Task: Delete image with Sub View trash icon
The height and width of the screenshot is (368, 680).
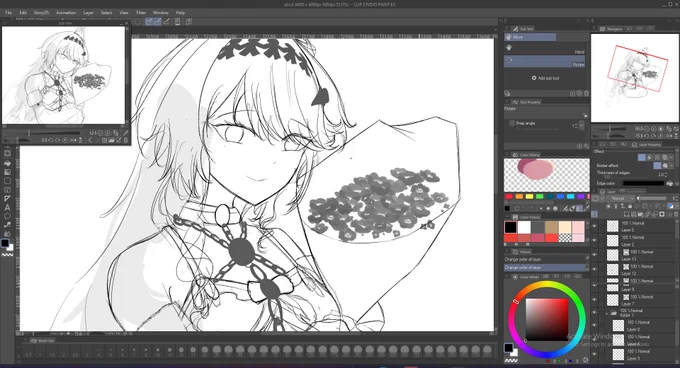Action: [126, 140]
